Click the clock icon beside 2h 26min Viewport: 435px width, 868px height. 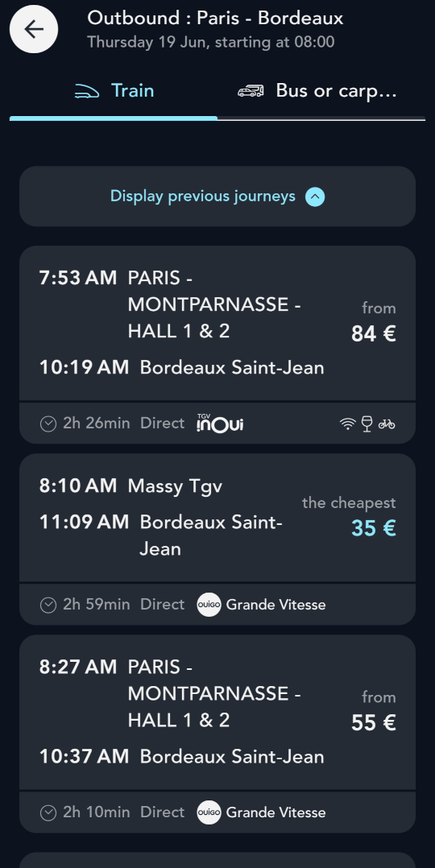(48, 424)
